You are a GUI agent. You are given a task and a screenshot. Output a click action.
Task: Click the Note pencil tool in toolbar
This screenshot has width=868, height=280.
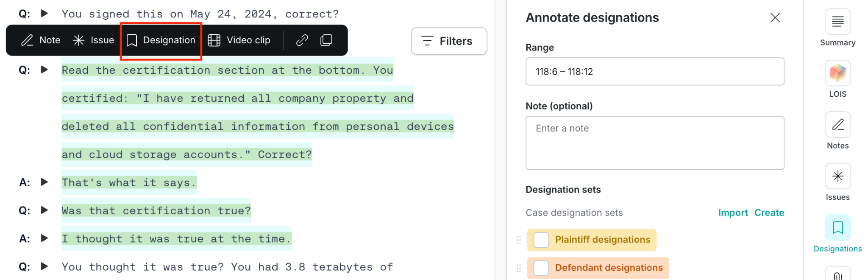point(41,40)
